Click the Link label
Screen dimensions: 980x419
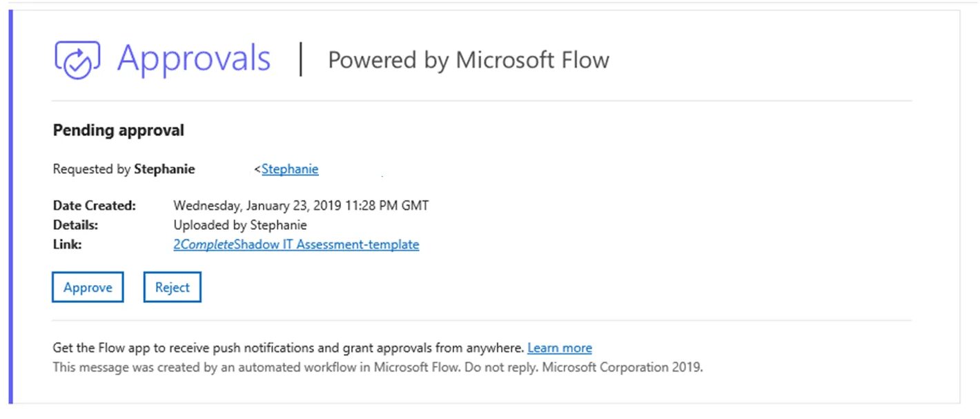68,244
